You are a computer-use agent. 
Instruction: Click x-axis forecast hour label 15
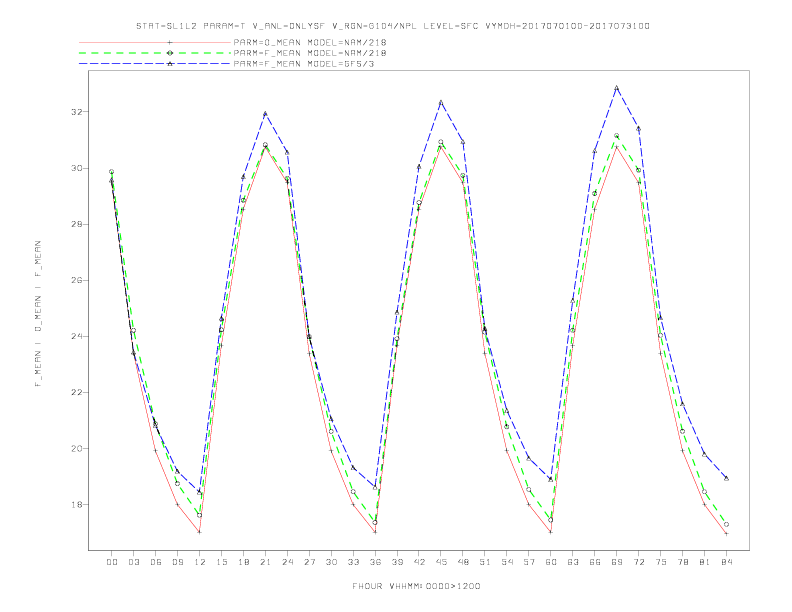click(221, 562)
